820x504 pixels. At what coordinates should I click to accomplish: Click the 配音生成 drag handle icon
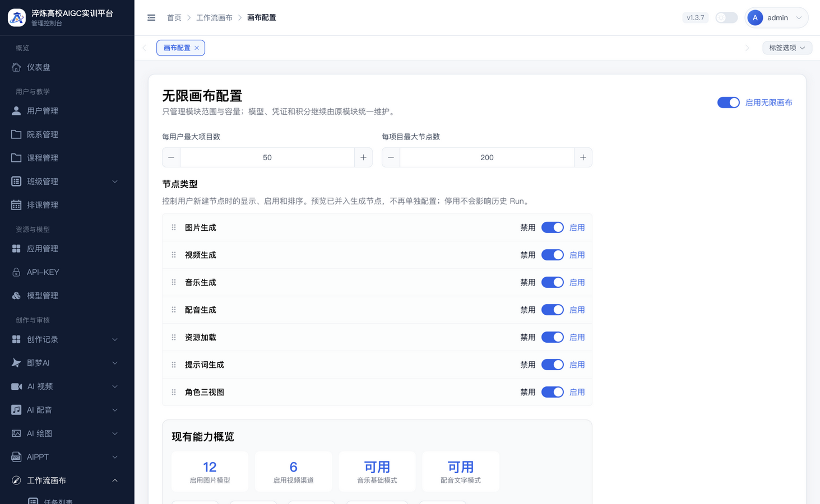click(174, 310)
